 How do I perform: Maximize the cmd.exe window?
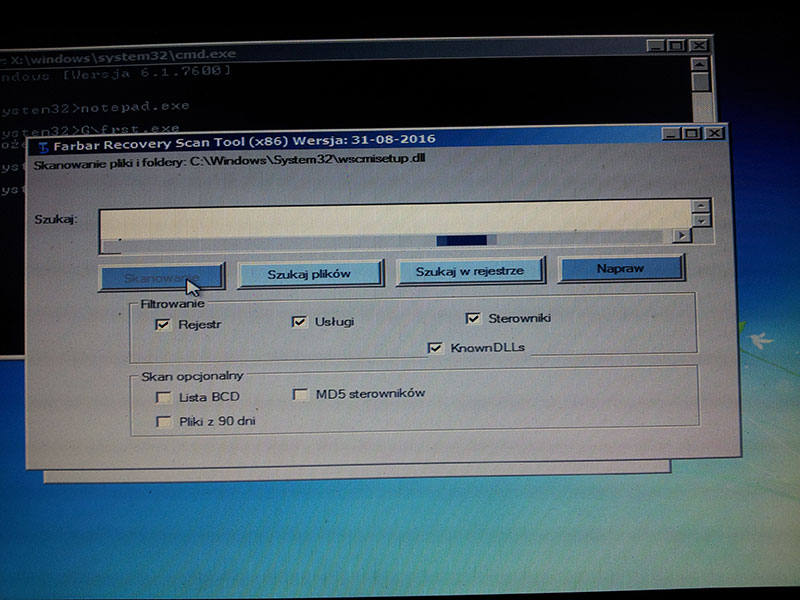[x=676, y=45]
